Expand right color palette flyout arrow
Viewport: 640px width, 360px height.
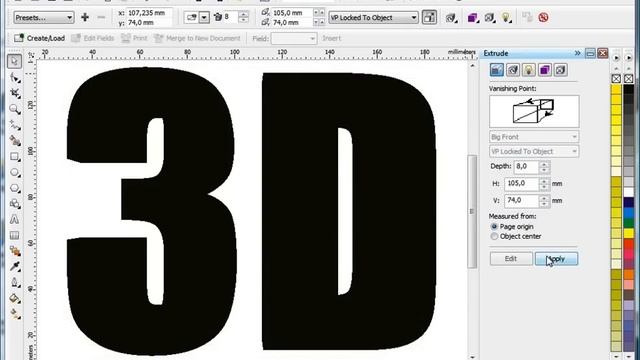click(x=629, y=58)
